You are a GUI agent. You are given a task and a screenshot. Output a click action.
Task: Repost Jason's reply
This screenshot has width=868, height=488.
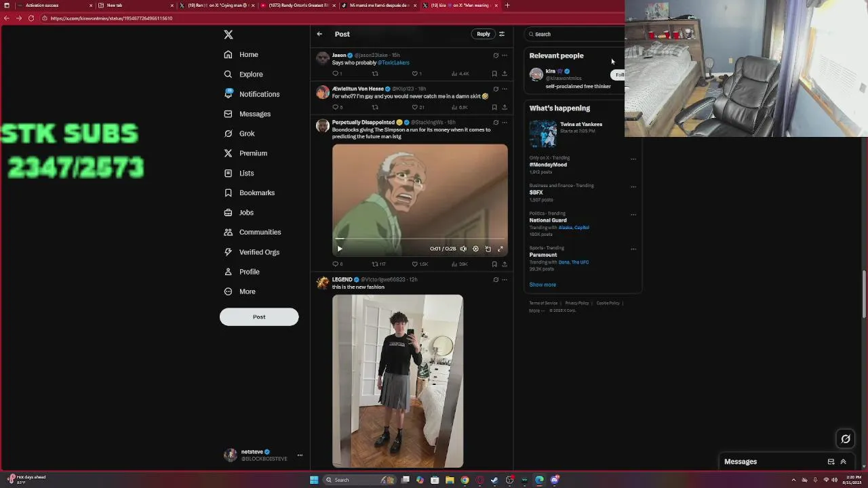click(x=375, y=73)
